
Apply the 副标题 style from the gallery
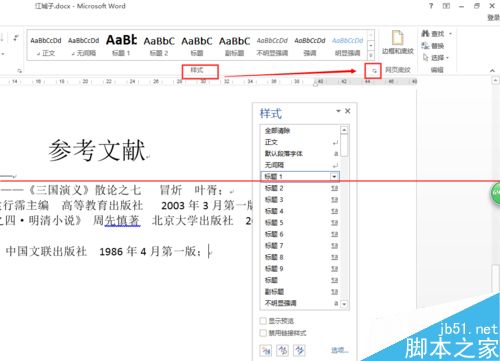tap(234, 46)
